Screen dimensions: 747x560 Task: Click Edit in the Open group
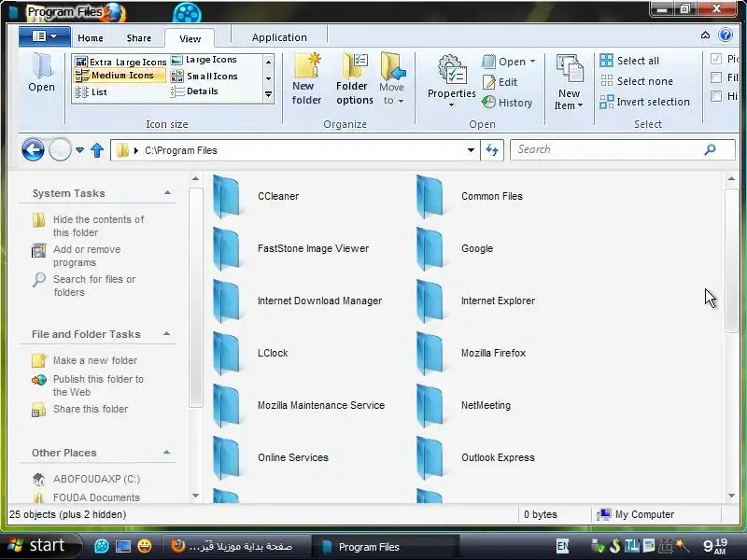(x=500, y=82)
